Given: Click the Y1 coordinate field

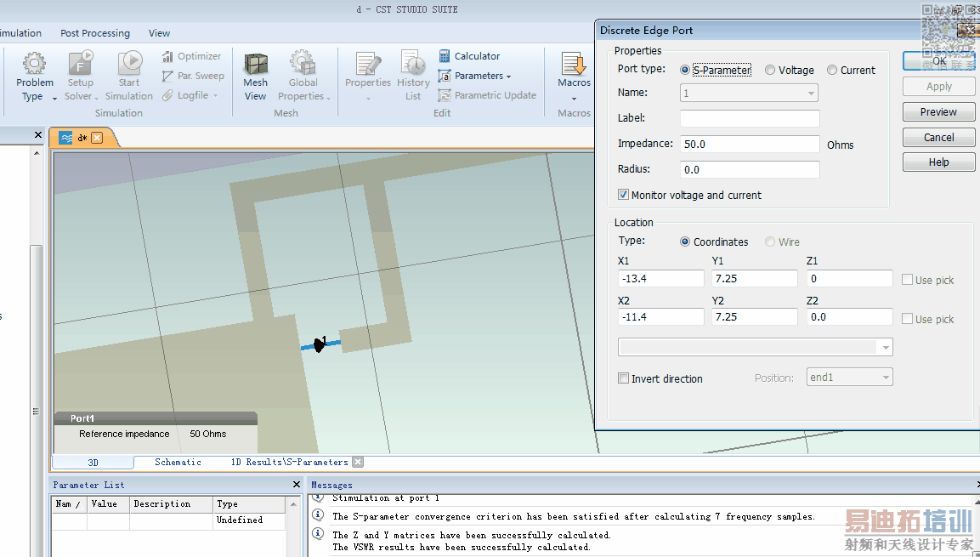Looking at the screenshot, I should pos(755,279).
